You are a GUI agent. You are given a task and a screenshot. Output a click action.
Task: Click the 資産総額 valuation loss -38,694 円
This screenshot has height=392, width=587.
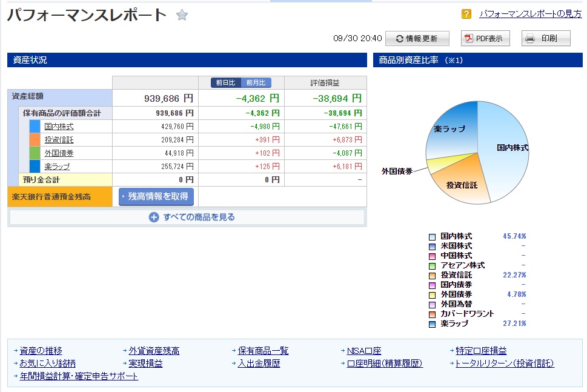[337, 99]
